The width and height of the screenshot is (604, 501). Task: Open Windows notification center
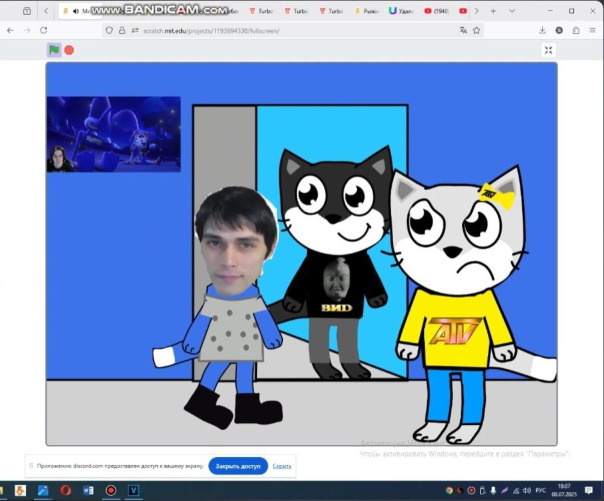[x=589, y=490]
